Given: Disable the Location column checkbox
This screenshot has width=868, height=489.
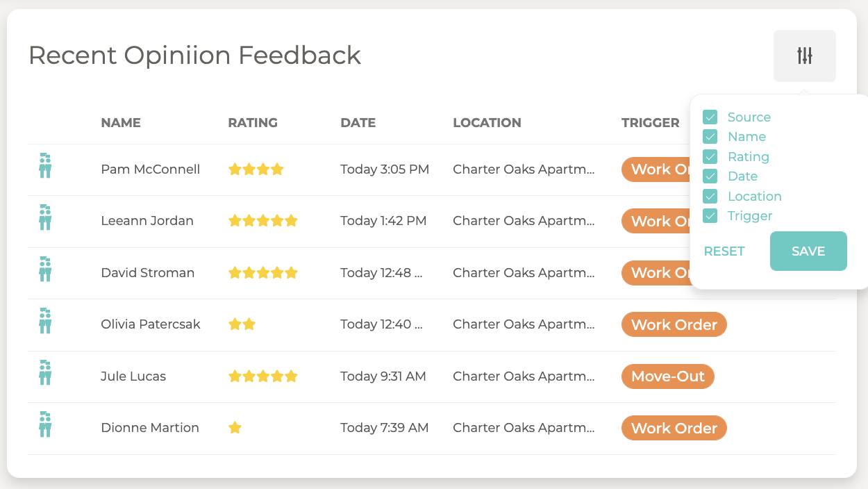Looking at the screenshot, I should [x=710, y=196].
